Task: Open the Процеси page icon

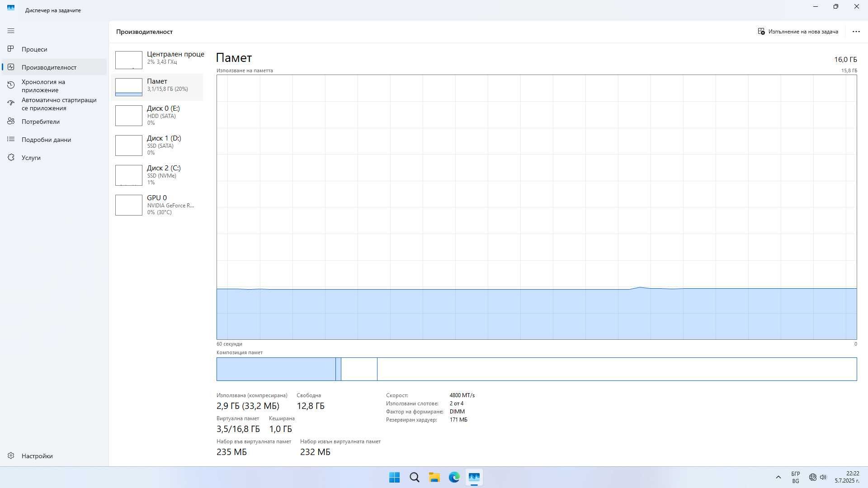Action: pyautogui.click(x=11, y=49)
